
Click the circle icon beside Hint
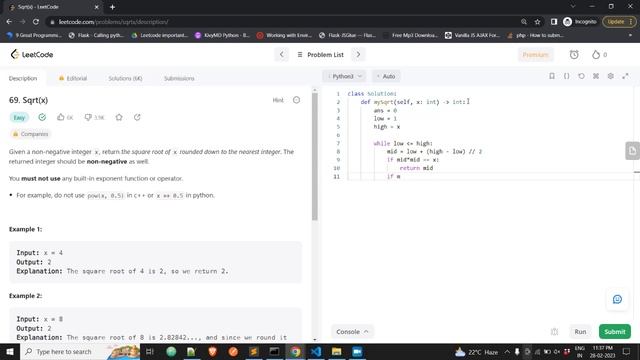point(296,100)
